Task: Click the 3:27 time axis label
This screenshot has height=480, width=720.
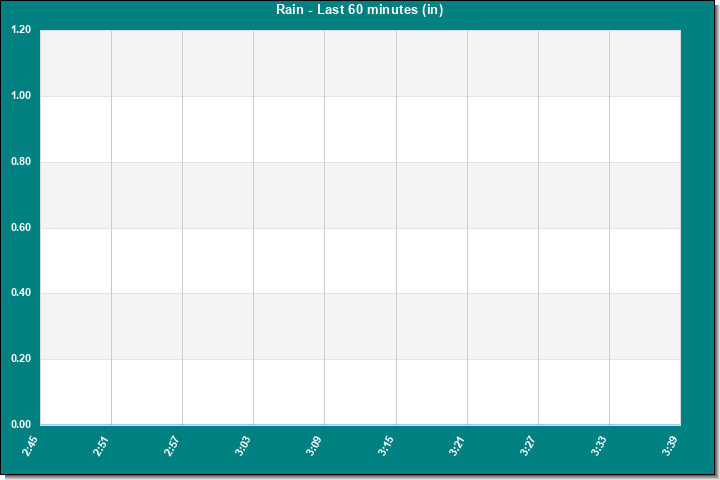Action: pos(528,446)
